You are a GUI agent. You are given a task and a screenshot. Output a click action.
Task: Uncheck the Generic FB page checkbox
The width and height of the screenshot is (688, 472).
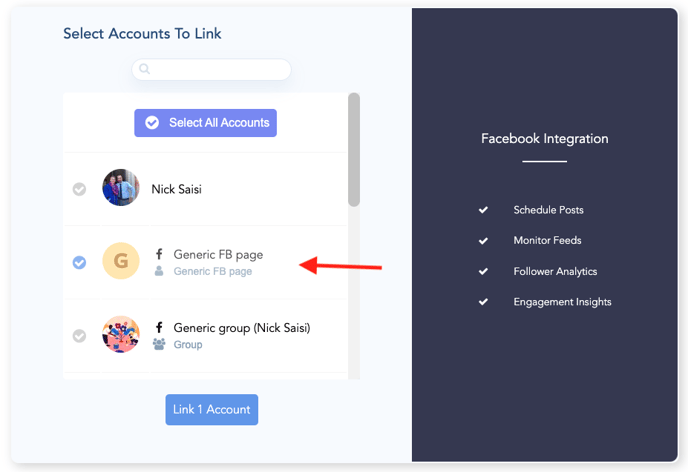click(x=79, y=262)
